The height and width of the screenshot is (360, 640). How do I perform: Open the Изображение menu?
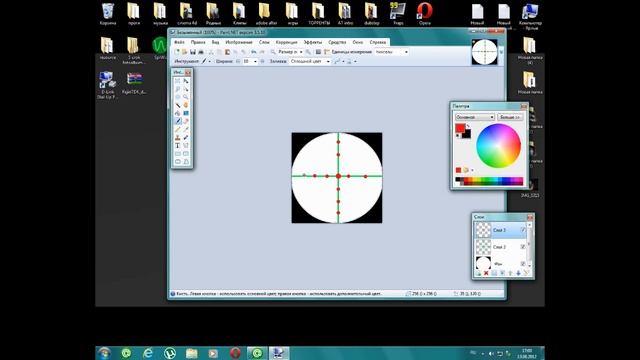(x=239, y=42)
